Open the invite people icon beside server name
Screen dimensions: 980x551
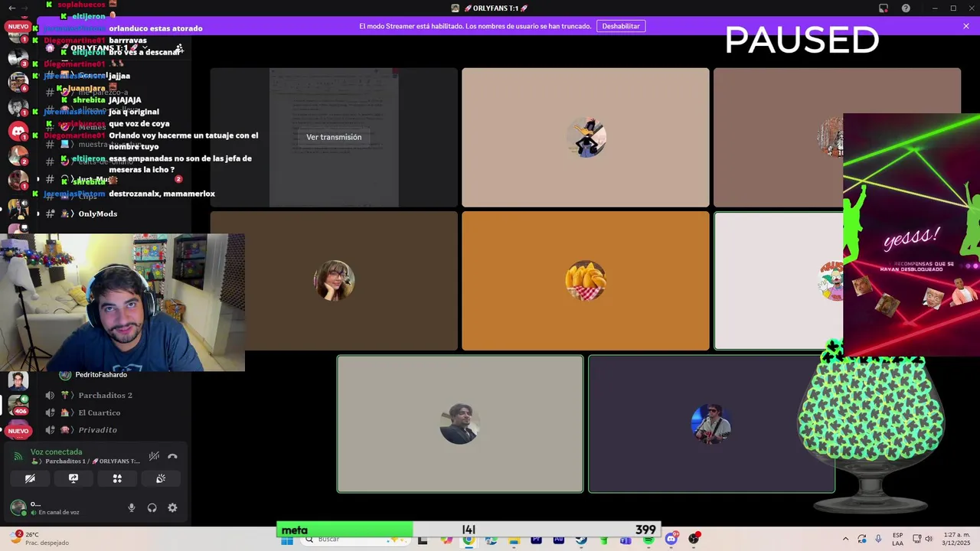pyautogui.click(x=178, y=48)
